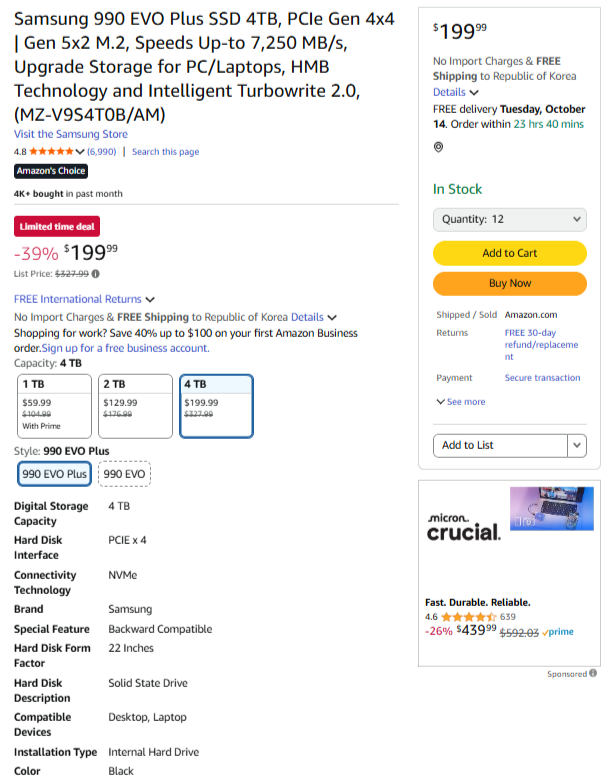Click the Add to Cart button
This screenshot has width=606, height=781.
coord(510,253)
